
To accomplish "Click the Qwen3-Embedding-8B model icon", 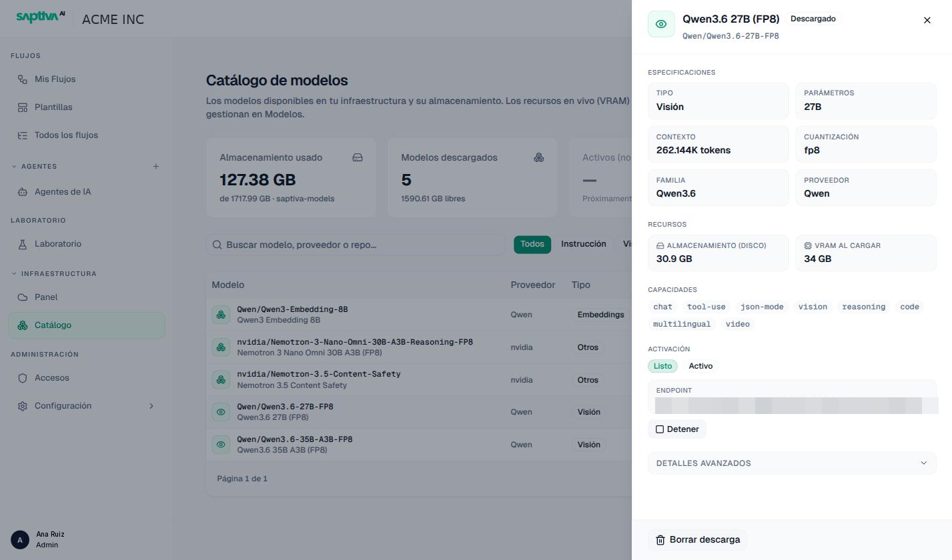I will tap(221, 315).
